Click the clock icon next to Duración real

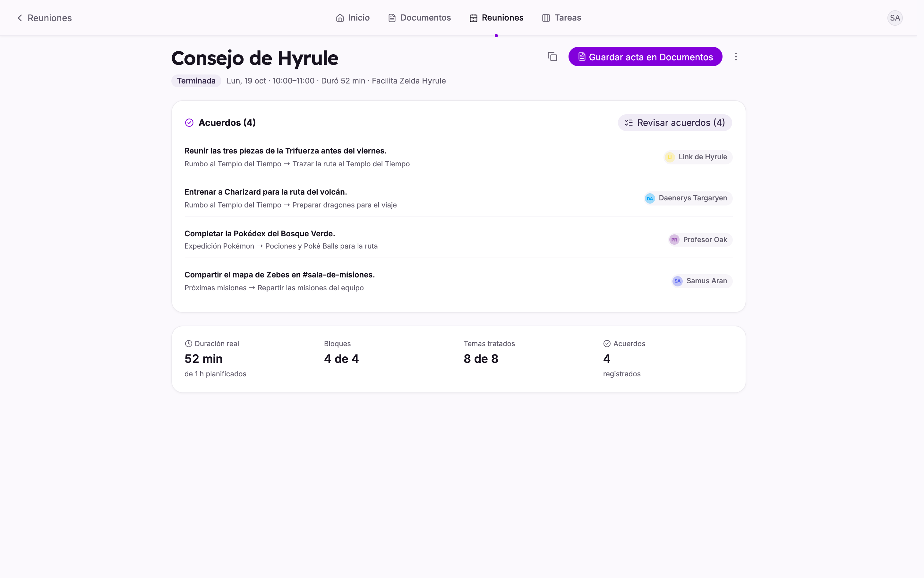point(188,344)
